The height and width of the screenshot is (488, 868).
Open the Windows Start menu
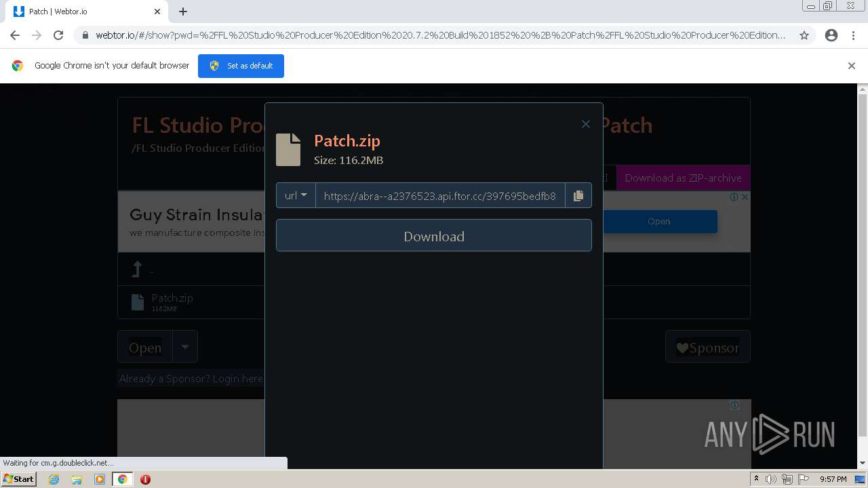click(x=19, y=479)
